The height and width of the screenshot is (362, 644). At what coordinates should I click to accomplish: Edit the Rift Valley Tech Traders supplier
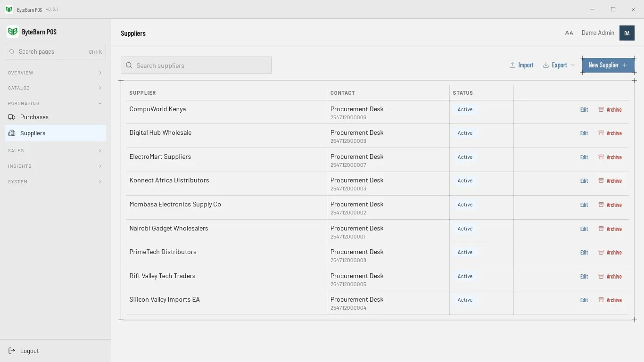584,276
